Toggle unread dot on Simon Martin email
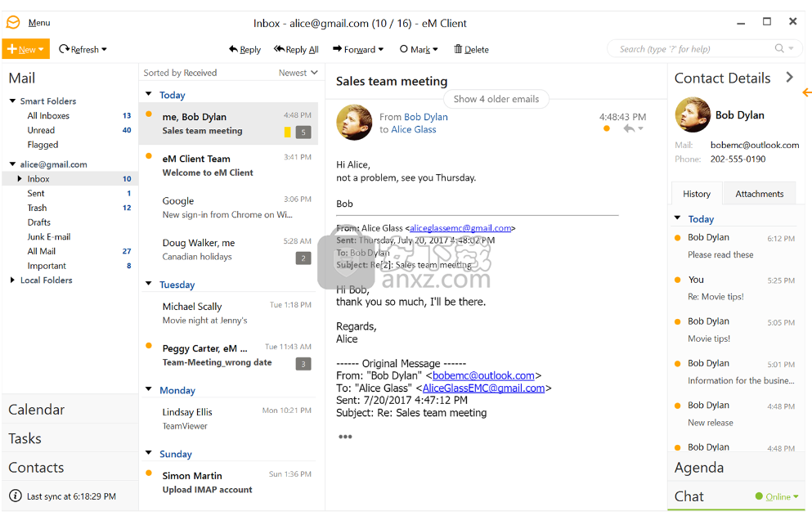812x516 pixels. click(149, 473)
